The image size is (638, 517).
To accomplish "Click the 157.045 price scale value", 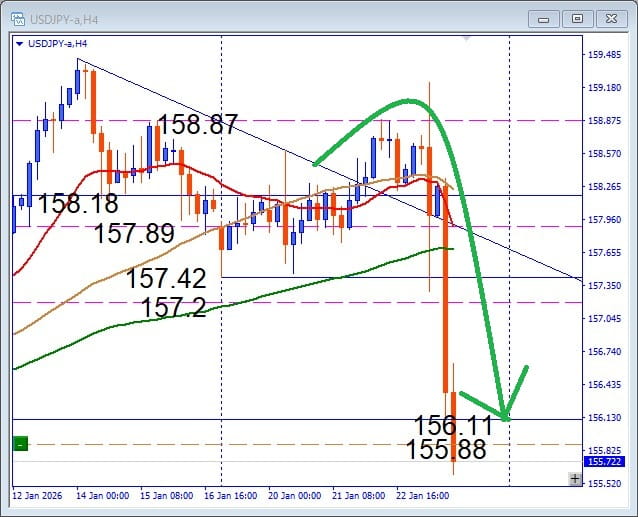I will pyautogui.click(x=605, y=318).
